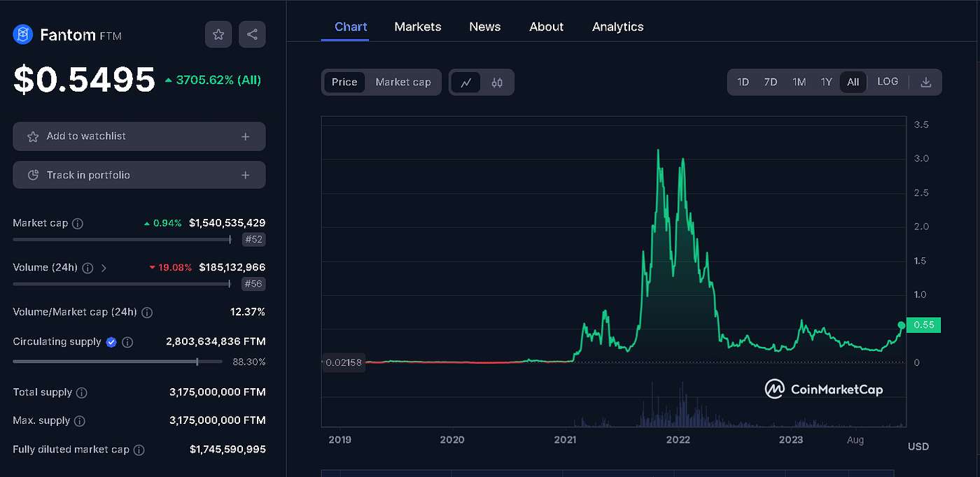Click the $0.5495 price text

(x=84, y=80)
